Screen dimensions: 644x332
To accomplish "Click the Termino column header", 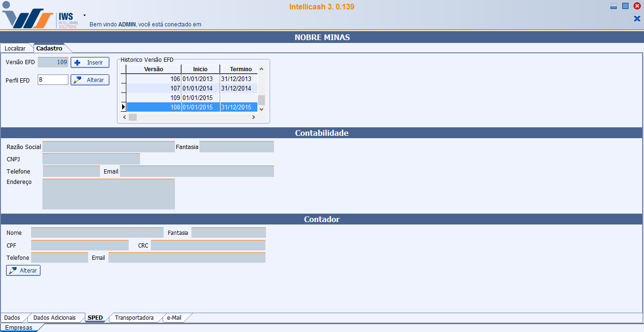I will pyautogui.click(x=239, y=69).
